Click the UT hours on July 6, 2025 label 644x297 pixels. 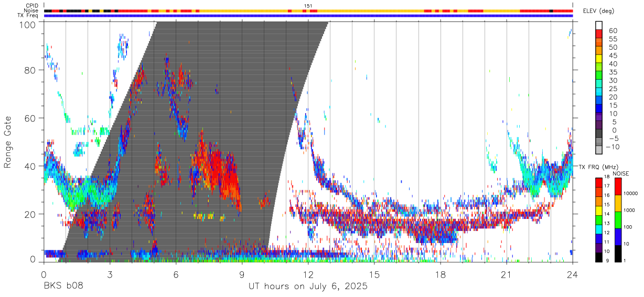[x=308, y=287]
